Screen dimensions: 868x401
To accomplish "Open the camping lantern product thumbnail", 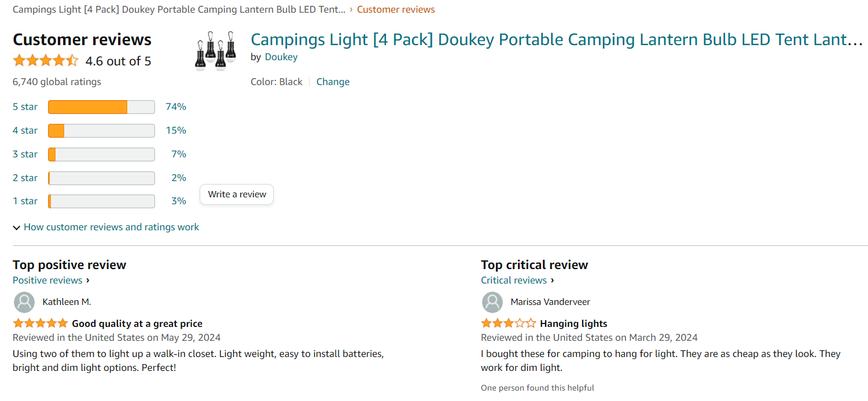I will [215, 51].
